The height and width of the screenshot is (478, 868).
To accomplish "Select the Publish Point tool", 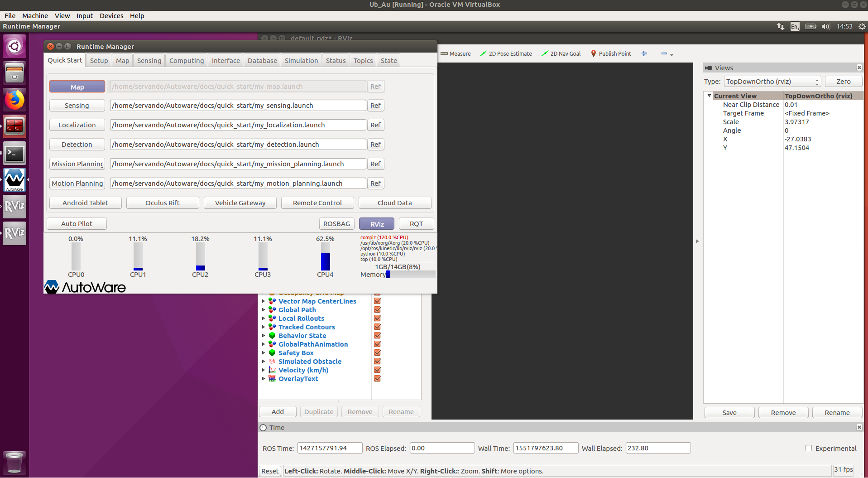I will click(x=611, y=53).
